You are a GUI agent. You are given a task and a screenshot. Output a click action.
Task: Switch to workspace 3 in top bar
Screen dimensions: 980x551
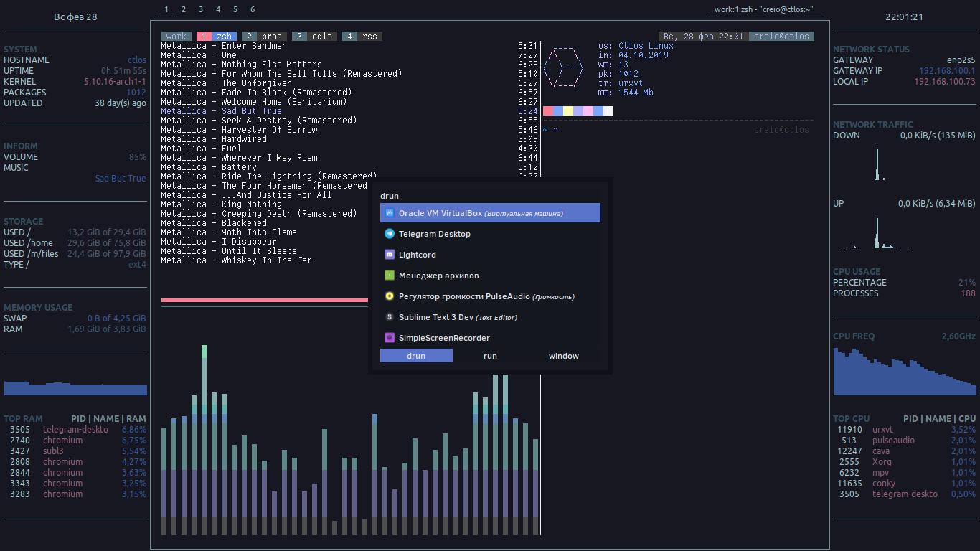point(201,10)
